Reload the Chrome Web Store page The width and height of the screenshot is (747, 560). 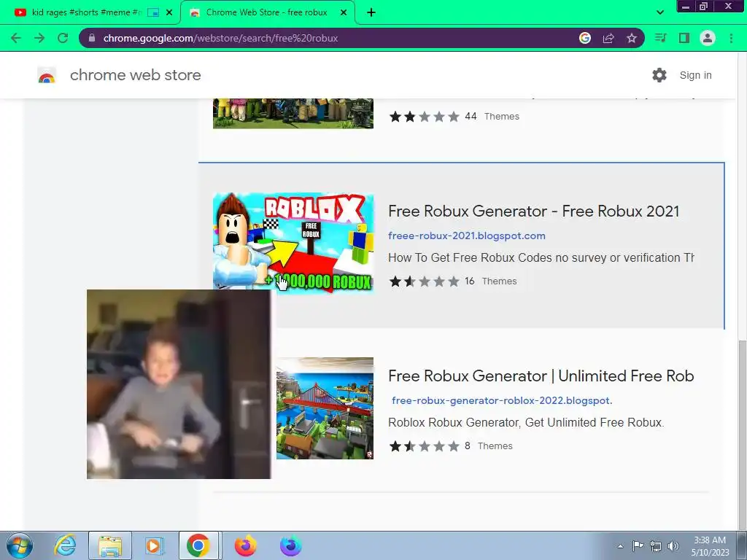63,38
